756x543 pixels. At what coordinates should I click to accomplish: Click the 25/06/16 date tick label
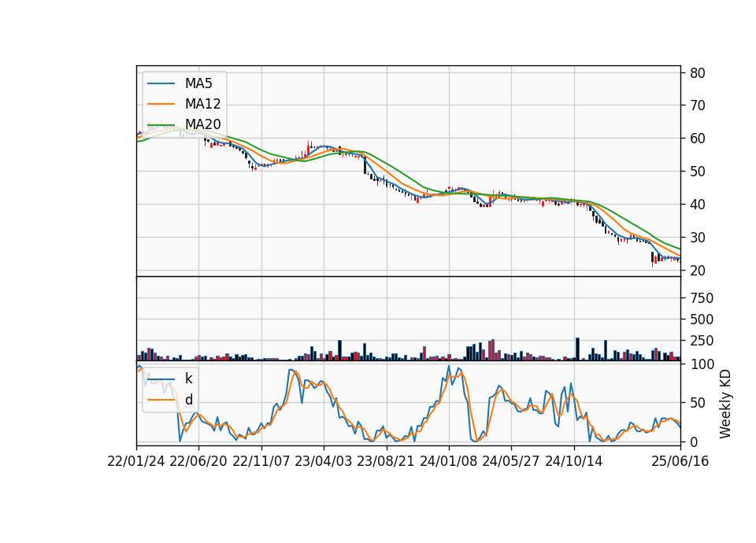point(680,461)
